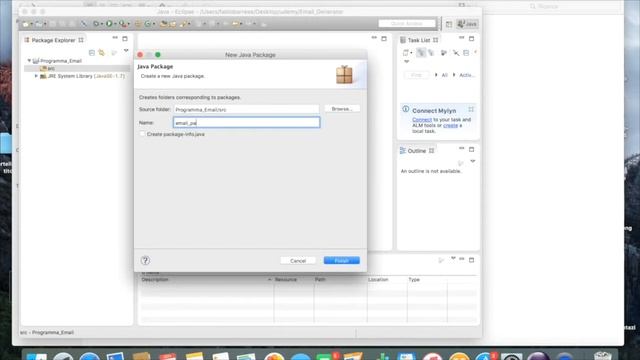Click the Browse... button
This screenshot has height=360, width=640.
(x=342, y=109)
